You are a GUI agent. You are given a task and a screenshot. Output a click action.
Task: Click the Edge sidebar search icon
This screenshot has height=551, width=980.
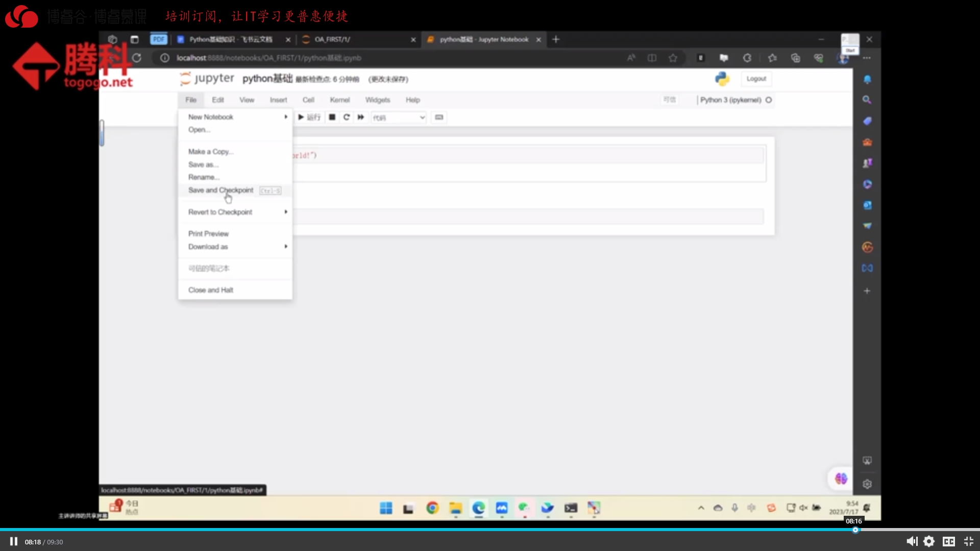[867, 100]
